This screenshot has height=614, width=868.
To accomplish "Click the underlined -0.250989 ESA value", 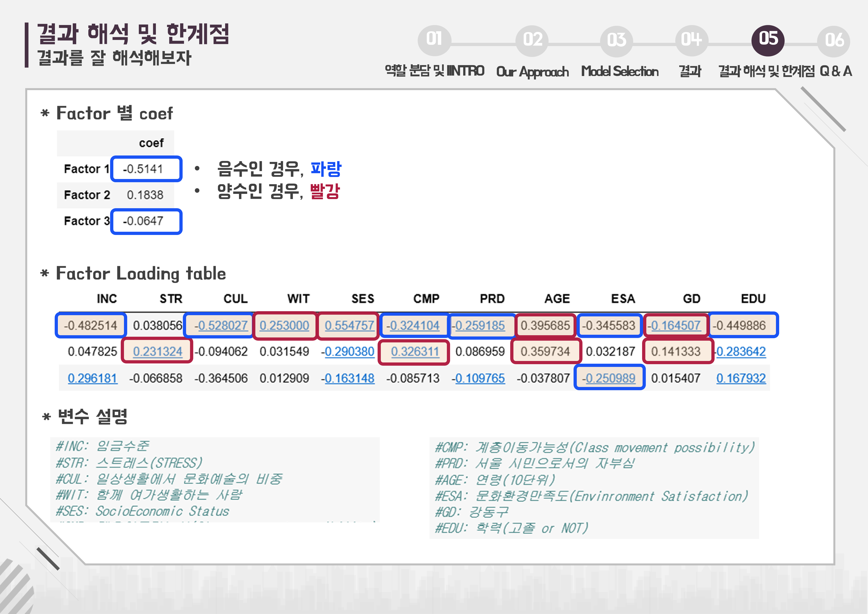I will point(610,378).
